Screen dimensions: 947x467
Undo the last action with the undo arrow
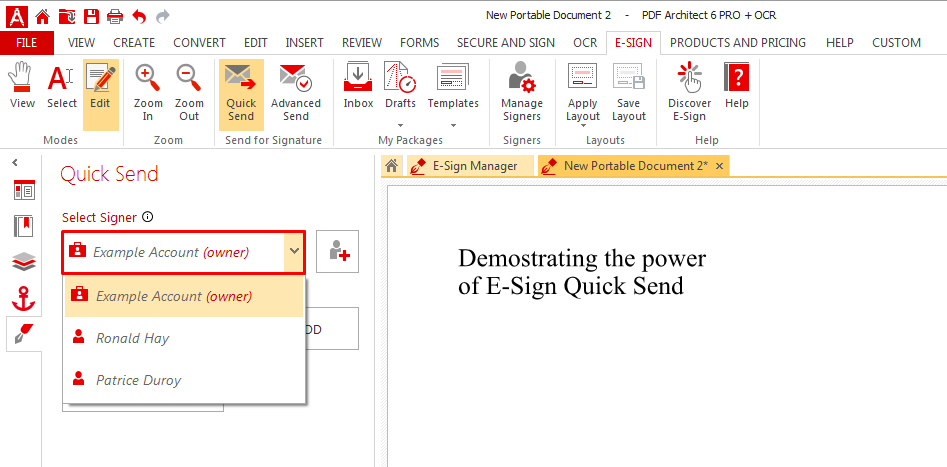tap(139, 16)
